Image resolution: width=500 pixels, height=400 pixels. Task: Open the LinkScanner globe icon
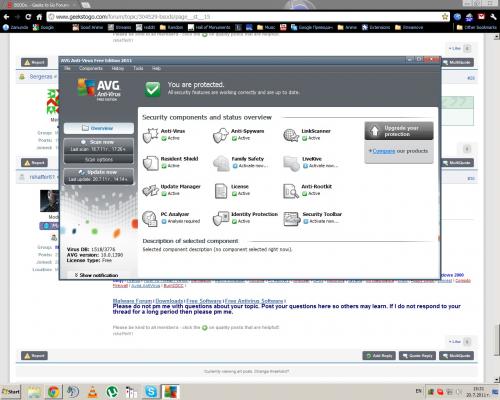coord(291,135)
